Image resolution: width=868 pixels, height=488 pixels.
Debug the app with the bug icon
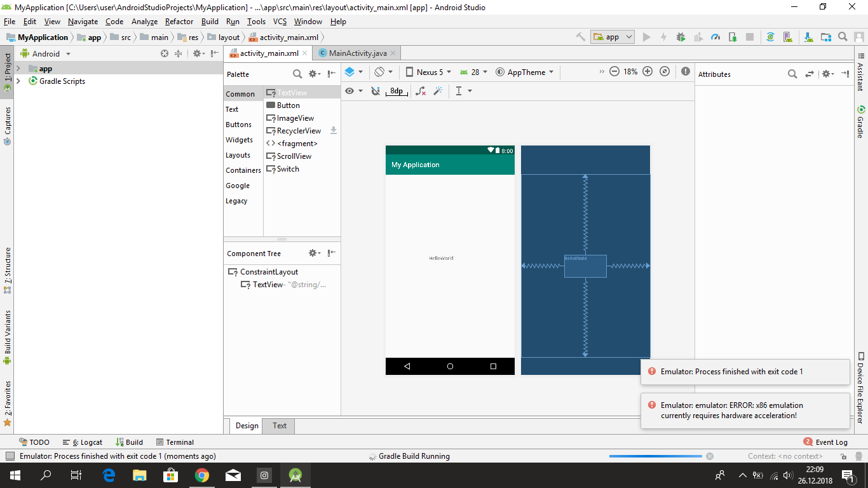click(x=681, y=37)
